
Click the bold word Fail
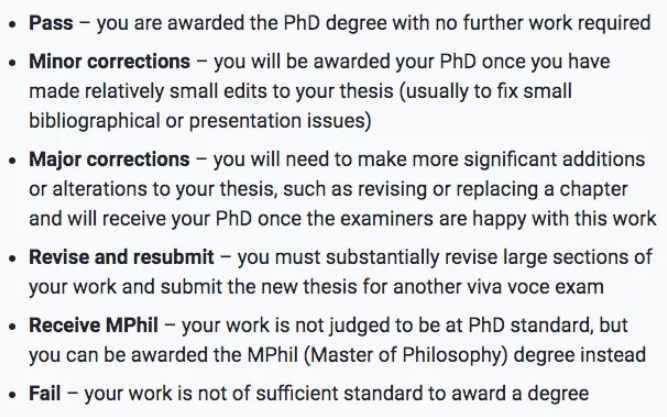pyautogui.click(x=45, y=394)
